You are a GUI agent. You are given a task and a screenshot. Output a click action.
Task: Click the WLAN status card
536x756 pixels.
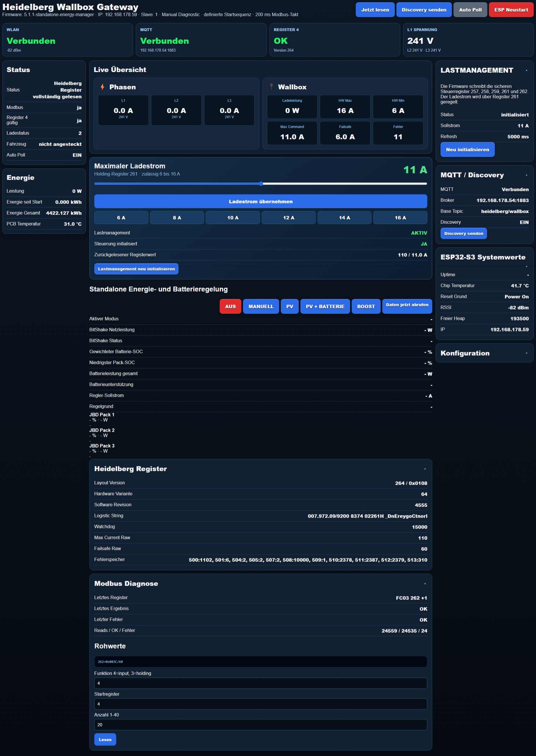pyautogui.click(x=68, y=40)
